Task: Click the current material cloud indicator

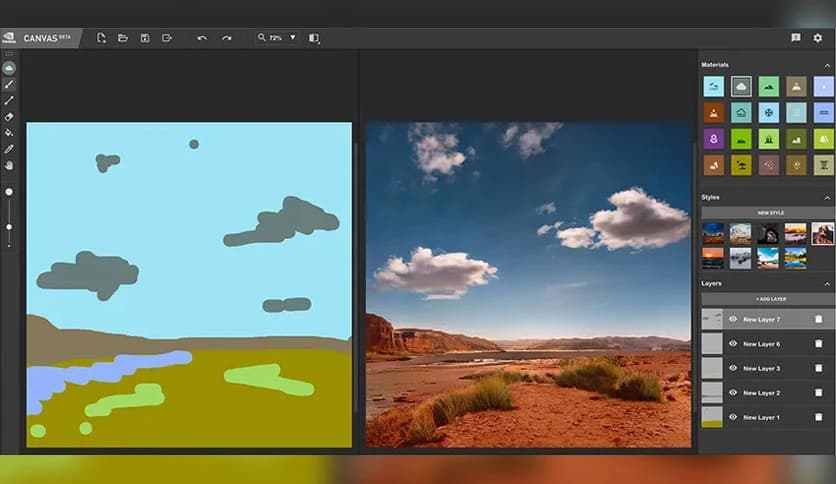Action: 9,68
